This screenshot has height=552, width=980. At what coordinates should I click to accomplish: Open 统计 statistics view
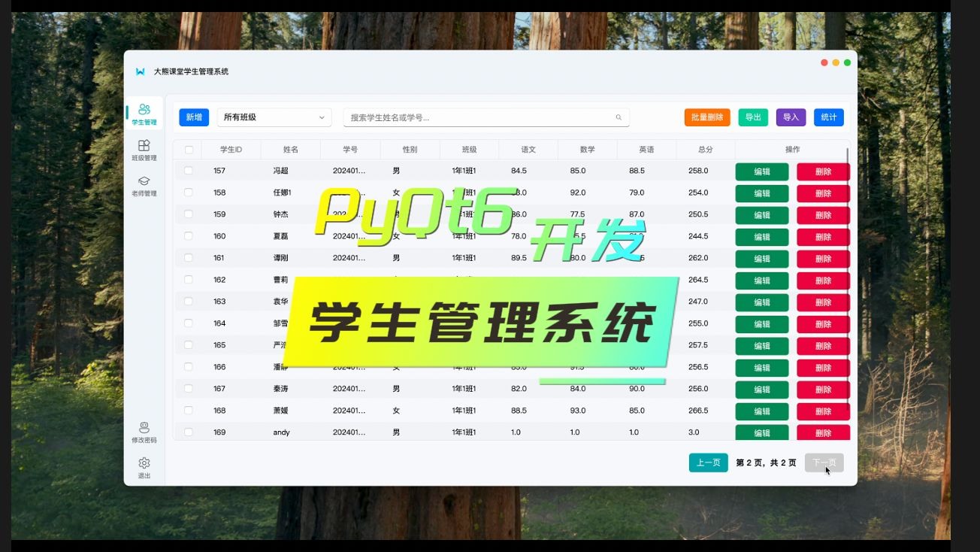tap(828, 117)
